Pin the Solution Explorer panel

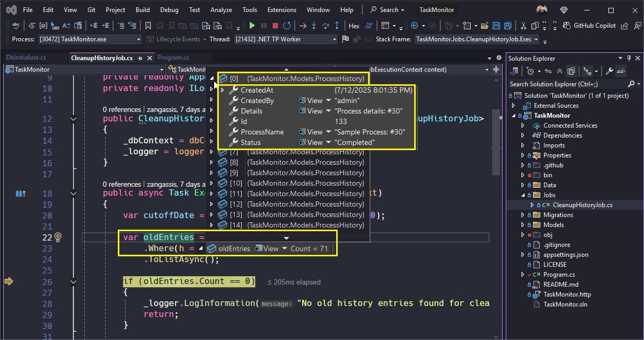[x=629, y=59]
